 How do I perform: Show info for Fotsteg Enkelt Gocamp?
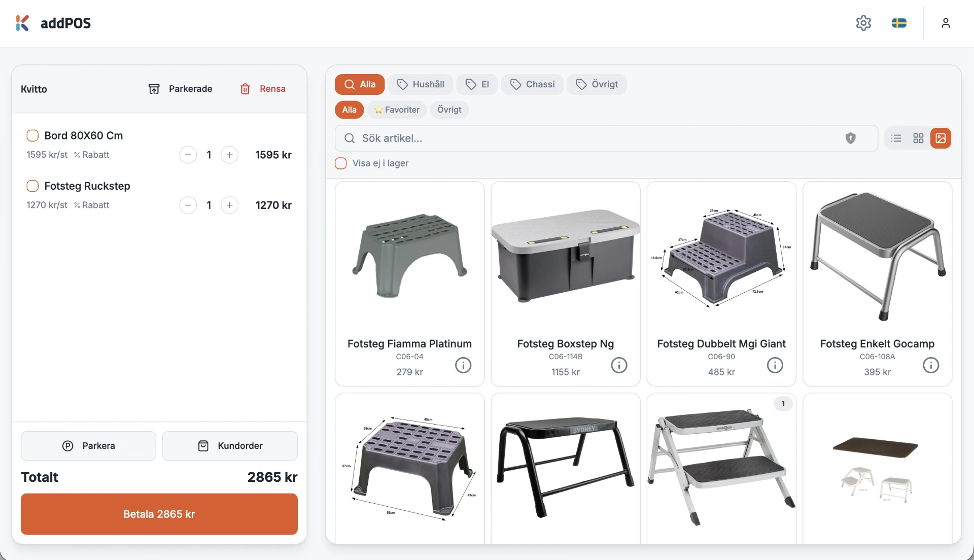click(x=931, y=365)
